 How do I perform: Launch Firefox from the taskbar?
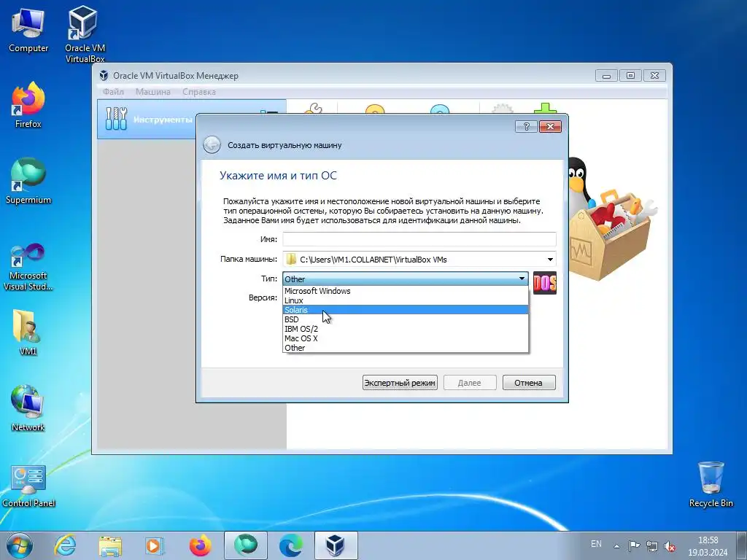point(200,545)
